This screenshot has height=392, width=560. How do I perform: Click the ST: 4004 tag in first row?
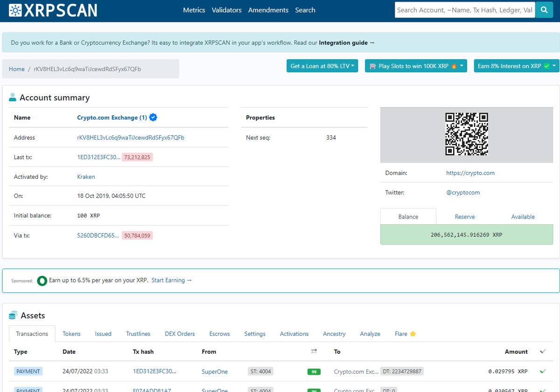(260, 371)
